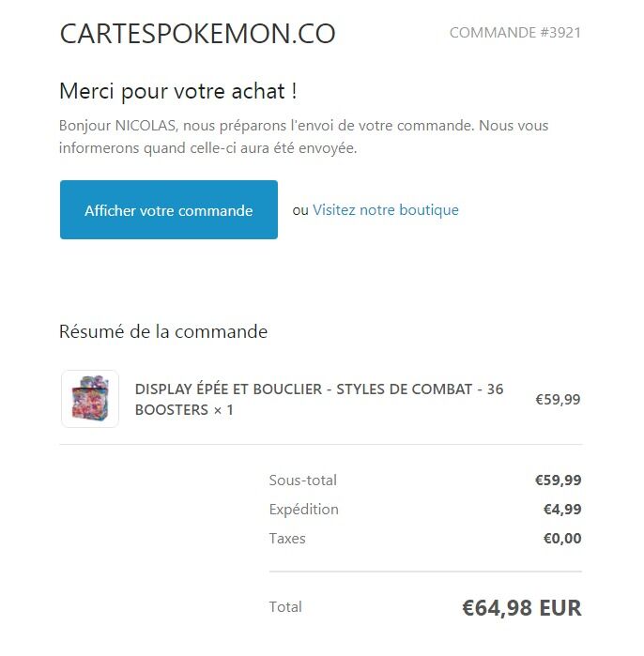Click the product line price €59,99
Image resolution: width=644 pixels, height=656 pixels.
pyautogui.click(x=558, y=399)
